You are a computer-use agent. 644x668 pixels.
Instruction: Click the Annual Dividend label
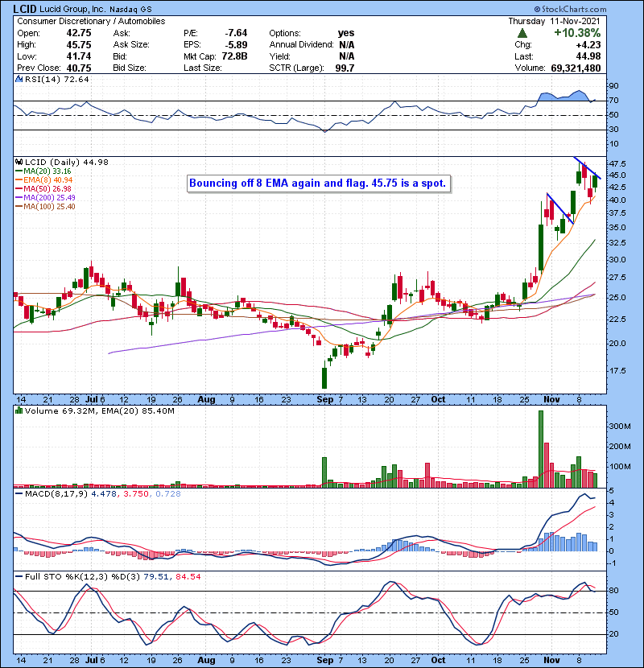click(301, 45)
